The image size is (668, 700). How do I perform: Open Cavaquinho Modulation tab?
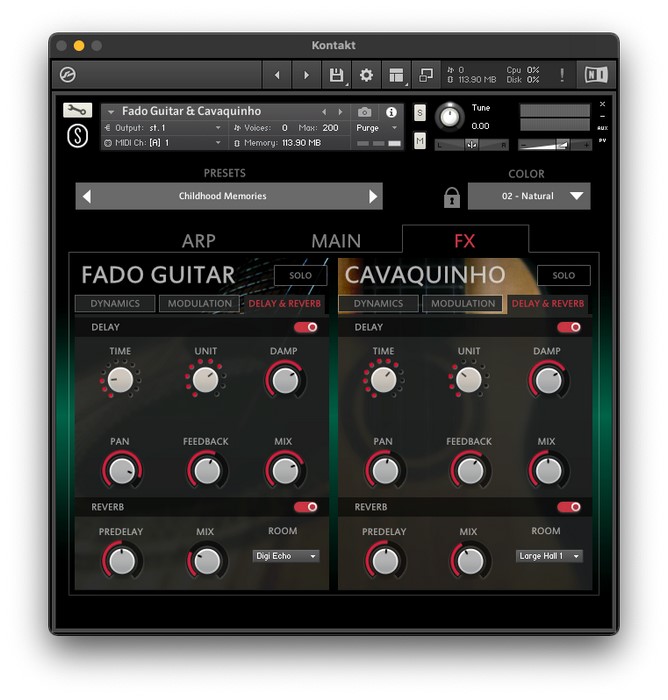click(x=463, y=304)
